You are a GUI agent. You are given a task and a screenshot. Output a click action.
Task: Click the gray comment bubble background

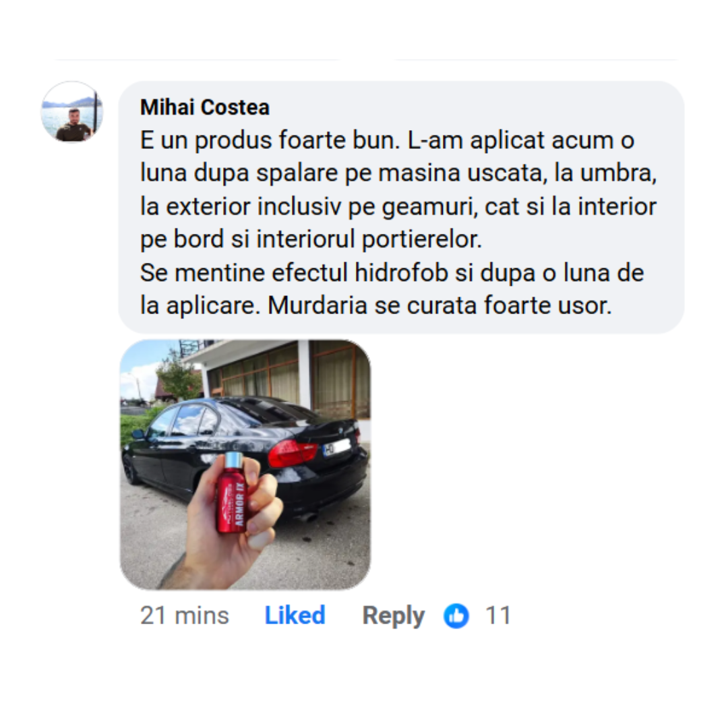(x=401, y=207)
